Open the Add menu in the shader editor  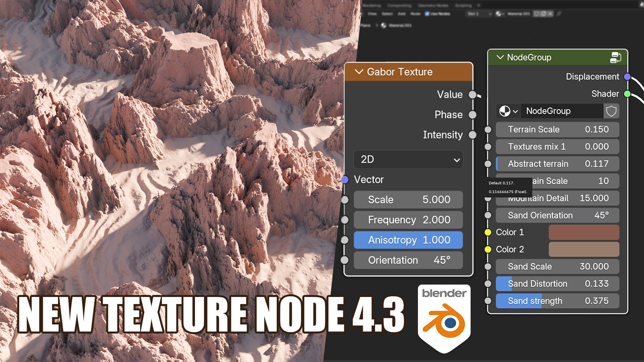[402, 13]
